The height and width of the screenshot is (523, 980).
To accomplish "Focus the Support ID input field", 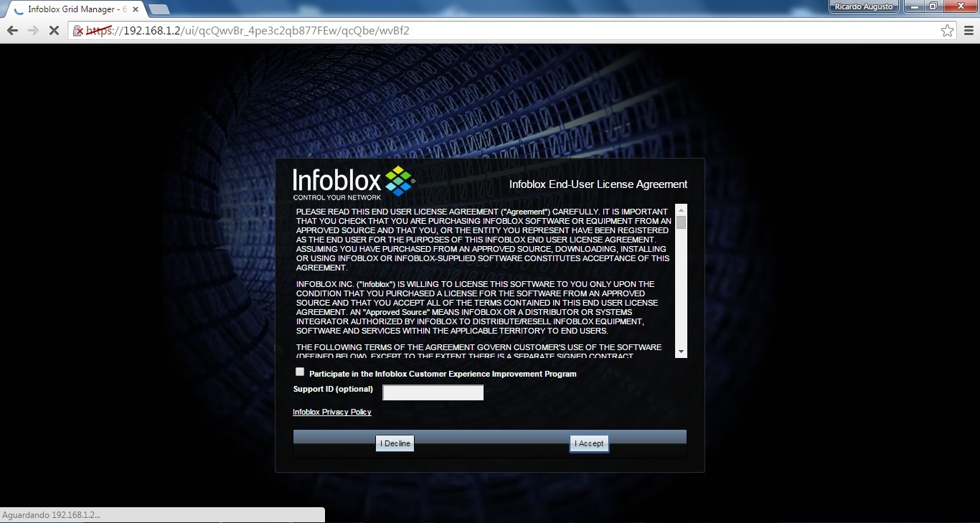I will [x=433, y=392].
